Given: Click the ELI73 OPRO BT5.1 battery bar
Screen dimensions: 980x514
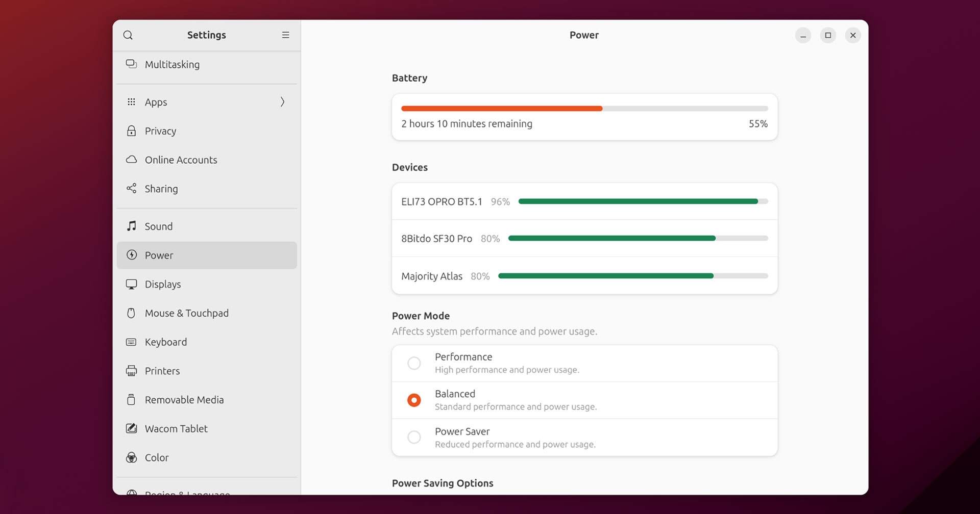Looking at the screenshot, I should [643, 201].
